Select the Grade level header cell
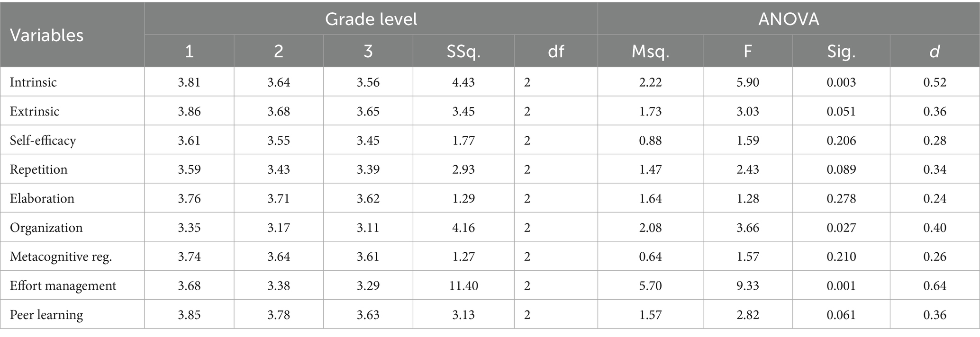Screen dimensions: 980x337 371,19
